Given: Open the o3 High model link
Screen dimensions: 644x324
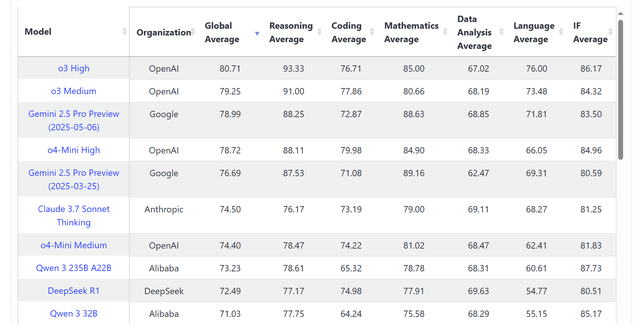Looking at the screenshot, I should 74,69.
